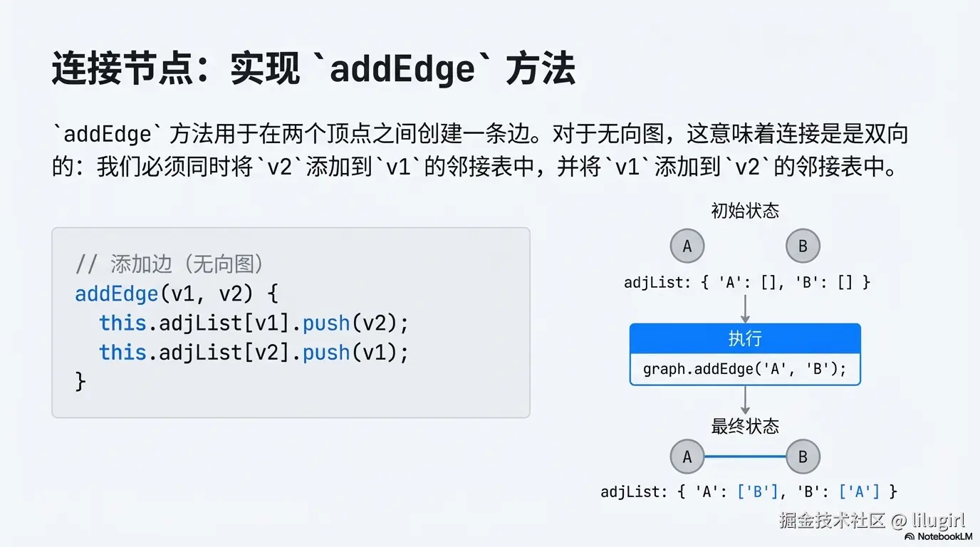980x547 pixels.
Task: Click the 最终状态 label
Action: point(745,426)
